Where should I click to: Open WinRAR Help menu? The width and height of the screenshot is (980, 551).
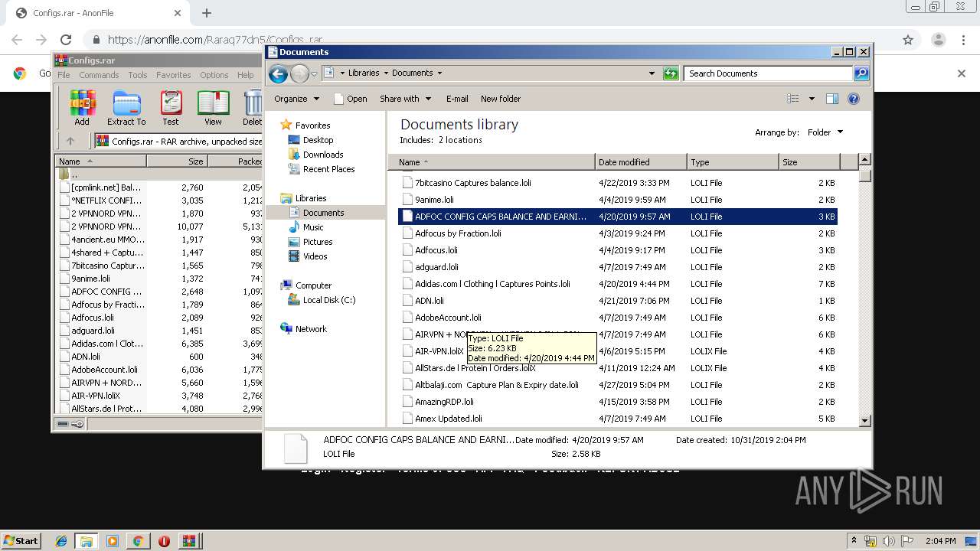click(245, 75)
